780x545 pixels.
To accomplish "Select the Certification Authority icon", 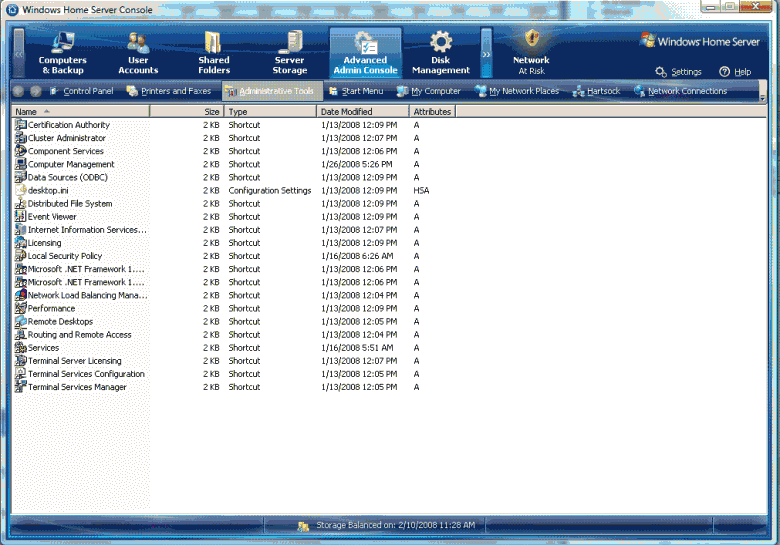I will pyautogui.click(x=20, y=124).
